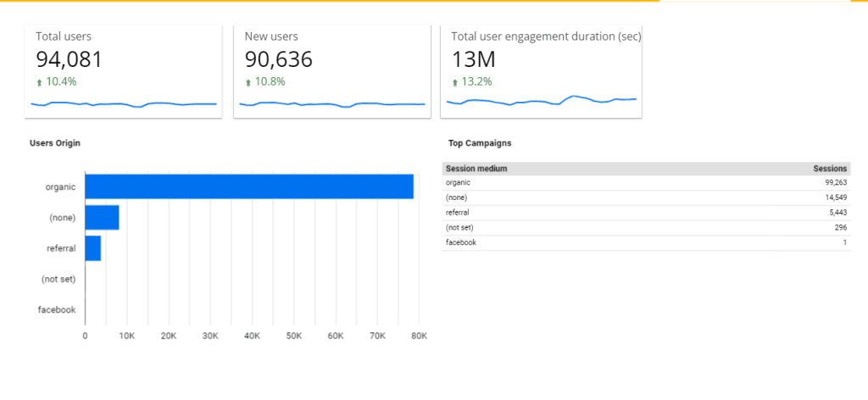Sort table by Session medium column header

476,169
